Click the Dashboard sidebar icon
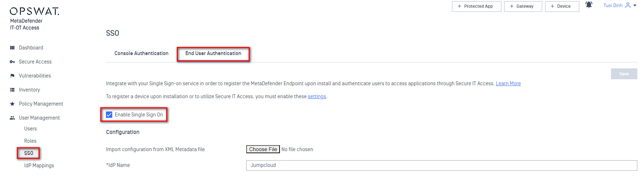Viewport: 644px width, 176px height. coord(12,48)
